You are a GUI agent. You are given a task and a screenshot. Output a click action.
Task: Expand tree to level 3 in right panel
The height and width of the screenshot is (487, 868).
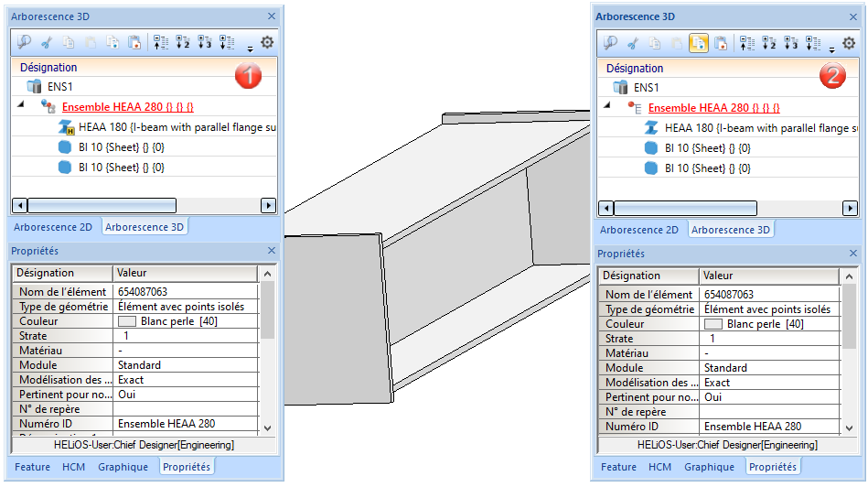coord(791,43)
